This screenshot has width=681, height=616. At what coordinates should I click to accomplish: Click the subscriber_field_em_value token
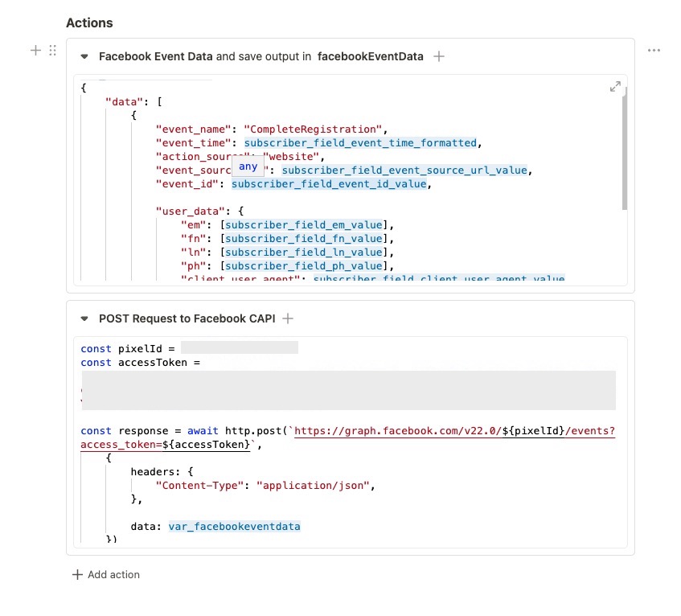(304, 225)
